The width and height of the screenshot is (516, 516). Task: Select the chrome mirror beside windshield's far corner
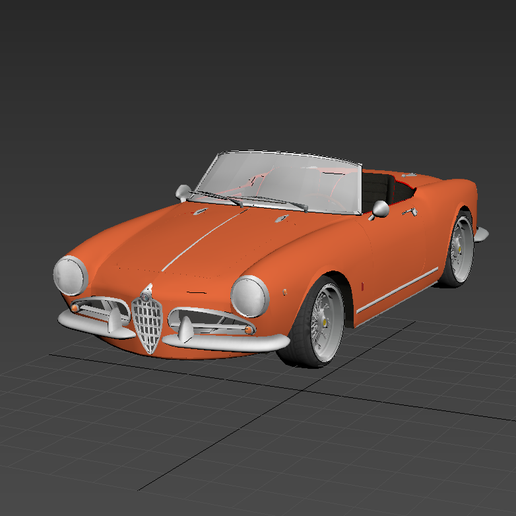[x=183, y=193]
